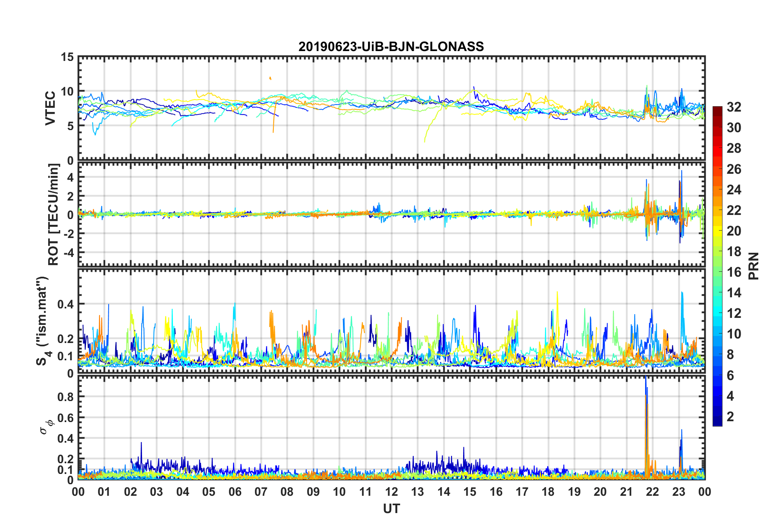Pick colorbar tick label 22
Screen dimensions: 783x532
734,210
